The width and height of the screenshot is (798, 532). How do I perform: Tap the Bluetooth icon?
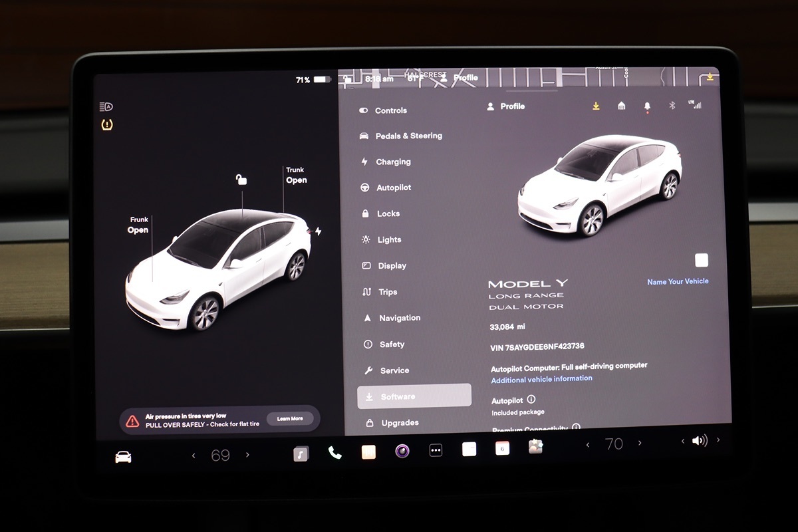[672, 106]
